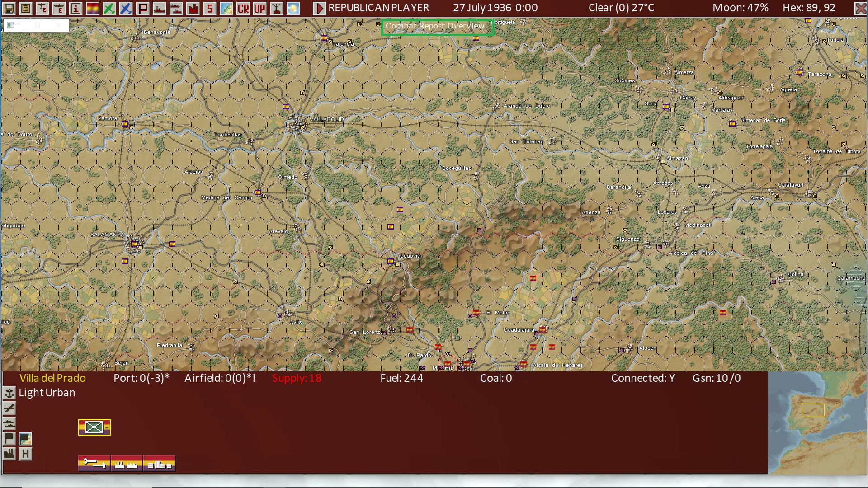
Task: Click the 'Hex: 89, 92' coordinates
Action: 809,8
